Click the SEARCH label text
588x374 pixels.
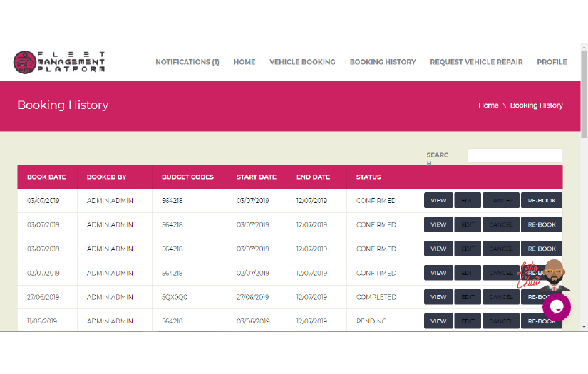[x=437, y=159]
